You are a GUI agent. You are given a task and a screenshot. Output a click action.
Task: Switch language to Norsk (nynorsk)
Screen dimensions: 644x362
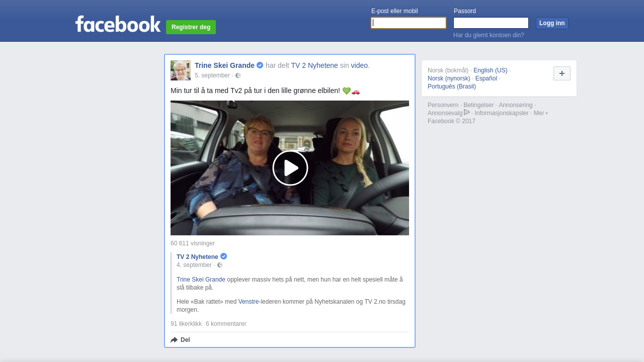(449, 78)
